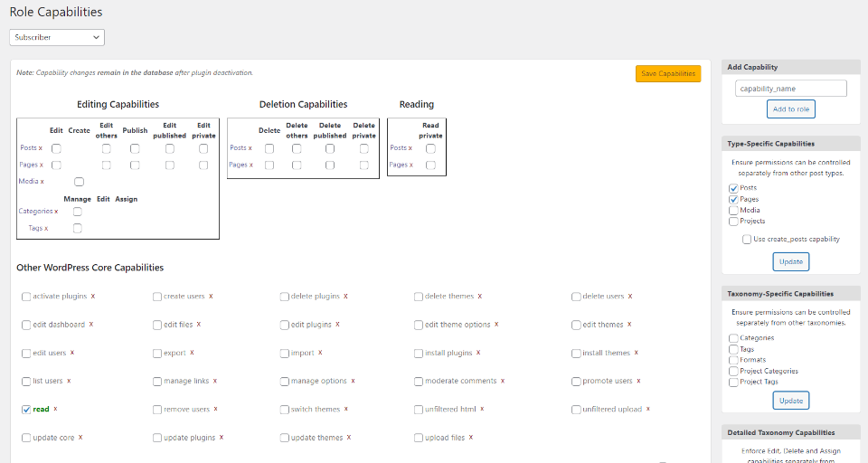Click the Save Capabilities button
This screenshot has width=868, height=463.
[x=667, y=73]
